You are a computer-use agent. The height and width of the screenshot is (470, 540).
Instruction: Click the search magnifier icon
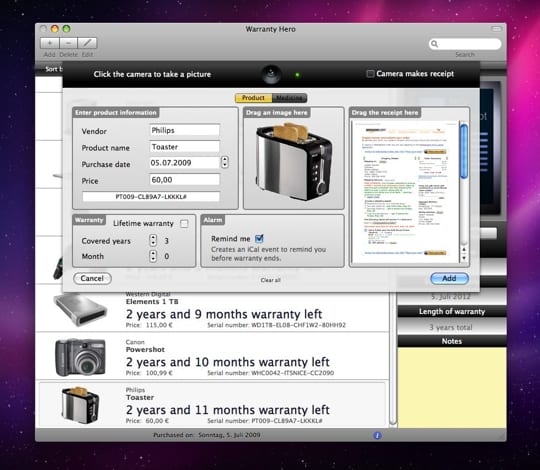coord(435,44)
